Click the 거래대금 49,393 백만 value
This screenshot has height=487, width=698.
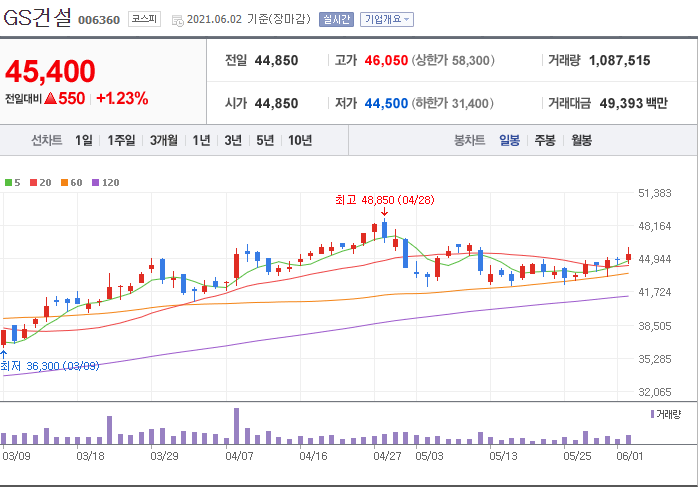tap(633, 103)
